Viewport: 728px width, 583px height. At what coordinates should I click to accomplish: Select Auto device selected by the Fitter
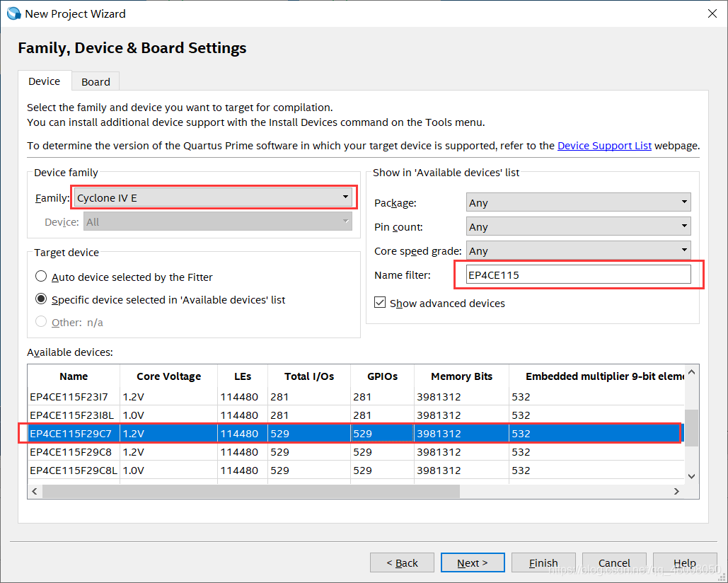click(x=41, y=277)
